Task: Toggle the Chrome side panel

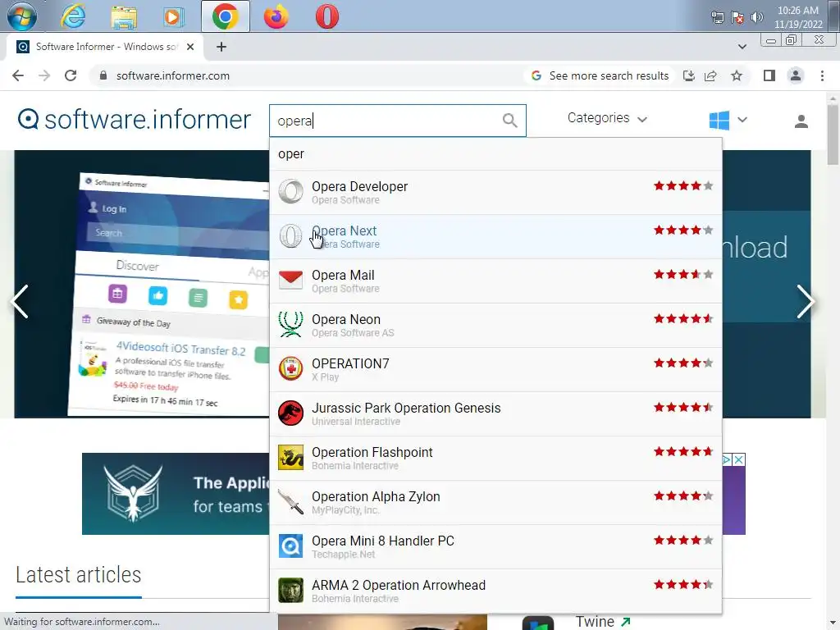Action: pyautogui.click(x=769, y=75)
